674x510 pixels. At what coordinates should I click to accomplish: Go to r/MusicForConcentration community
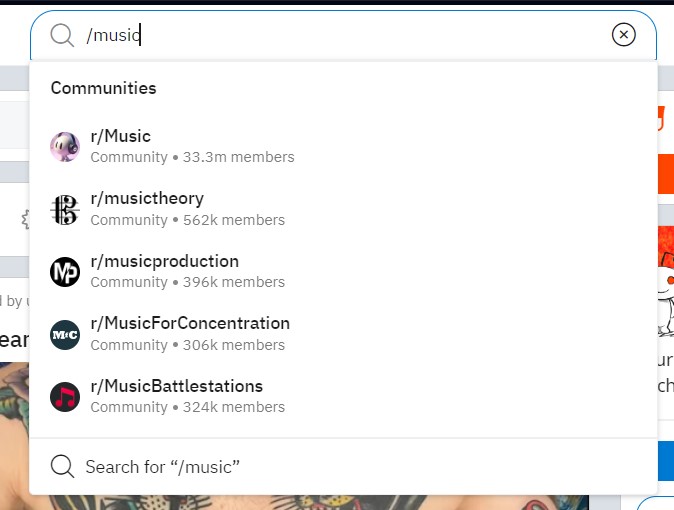pyautogui.click(x=343, y=335)
